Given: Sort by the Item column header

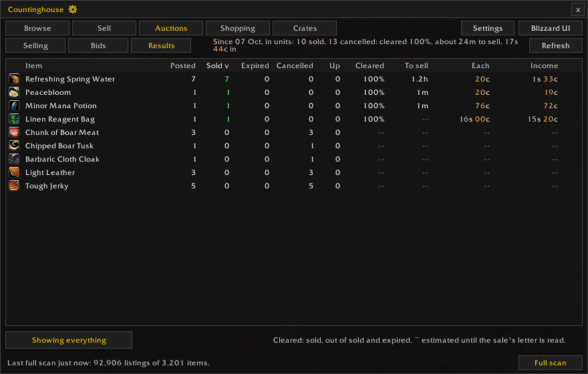Looking at the screenshot, I should pos(34,65).
